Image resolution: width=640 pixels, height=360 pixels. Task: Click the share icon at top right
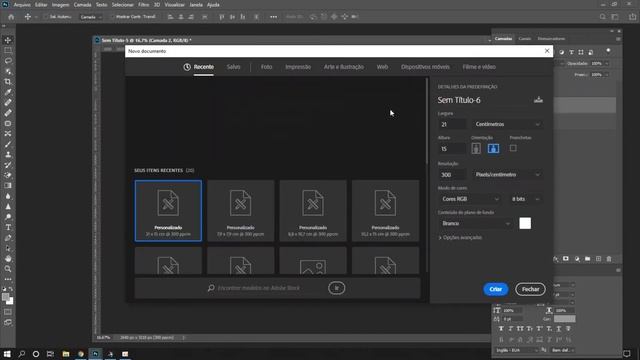click(632, 17)
